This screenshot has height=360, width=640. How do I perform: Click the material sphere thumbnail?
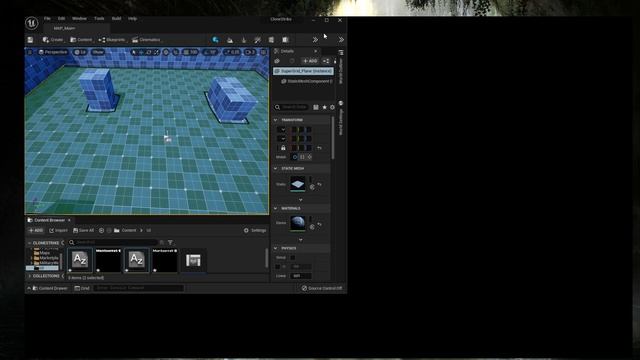[298, 224]
